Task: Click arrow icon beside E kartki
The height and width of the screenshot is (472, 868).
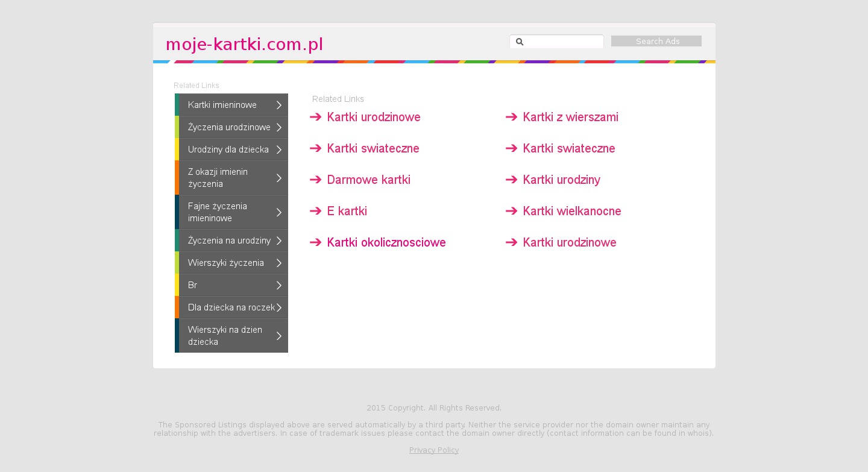Action: tap(315, 211)
